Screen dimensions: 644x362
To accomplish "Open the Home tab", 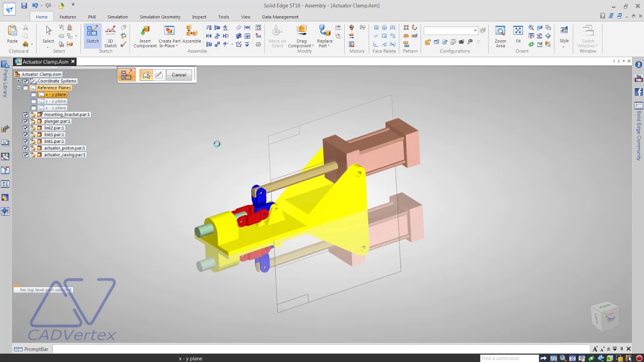I will 42,17.
